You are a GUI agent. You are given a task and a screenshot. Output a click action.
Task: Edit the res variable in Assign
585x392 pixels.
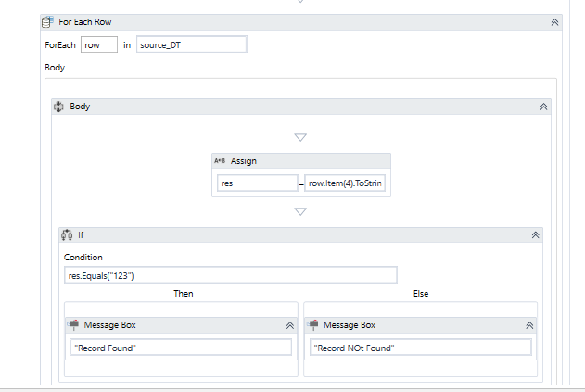click(x=258, y=183)
